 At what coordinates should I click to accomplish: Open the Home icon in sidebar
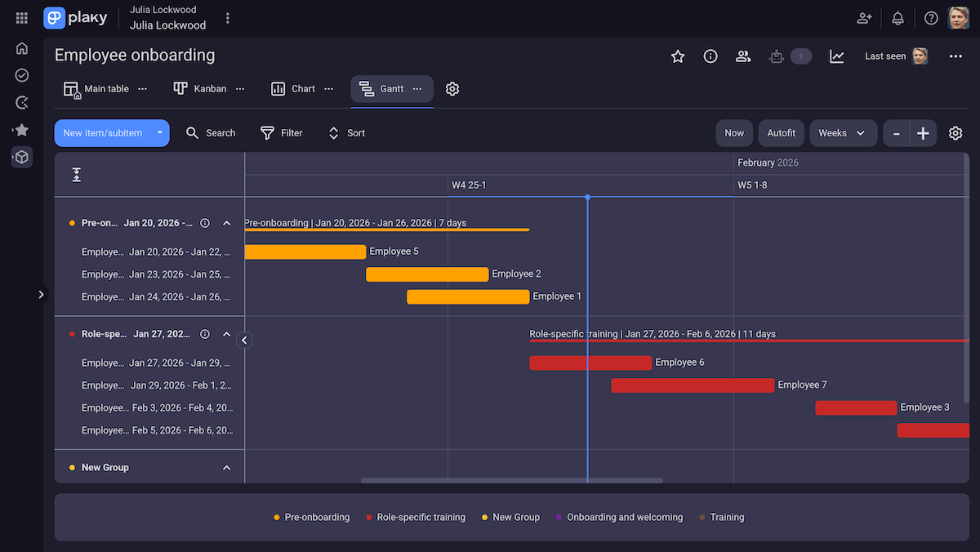pyautogui.click(x=21, y=48)
